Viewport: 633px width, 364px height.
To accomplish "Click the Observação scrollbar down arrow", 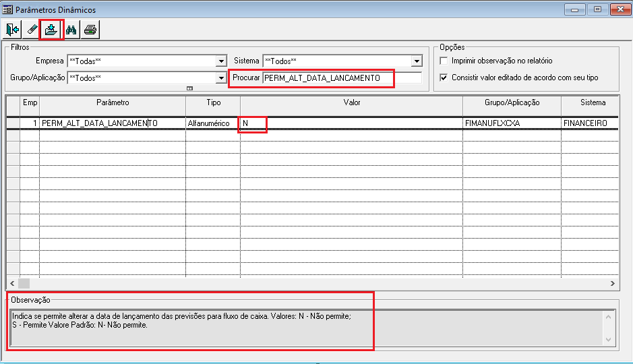I will (x=608, y=340).
